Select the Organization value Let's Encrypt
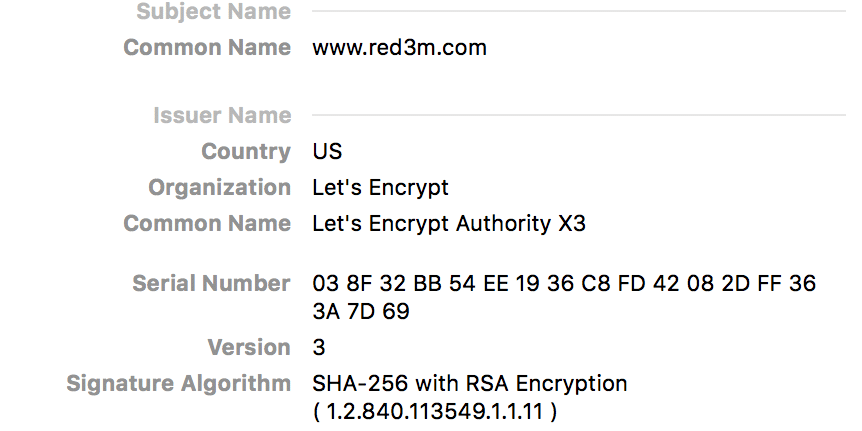The height and width of the screenshot is (431, 862). tap(380, 187)
